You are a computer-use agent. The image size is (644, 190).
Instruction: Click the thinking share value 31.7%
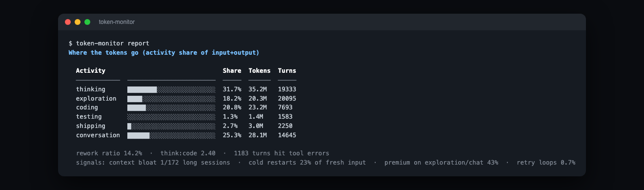(232, 89)
